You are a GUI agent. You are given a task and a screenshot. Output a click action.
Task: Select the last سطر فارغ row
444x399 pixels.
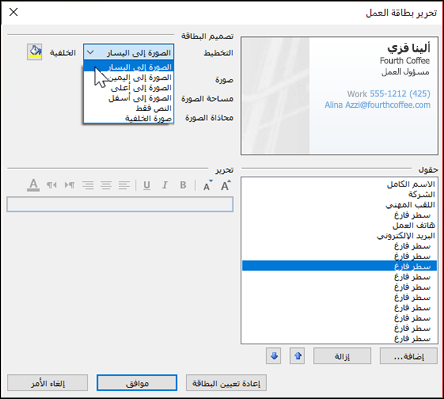pyautogui.click(x=339, y=338)
